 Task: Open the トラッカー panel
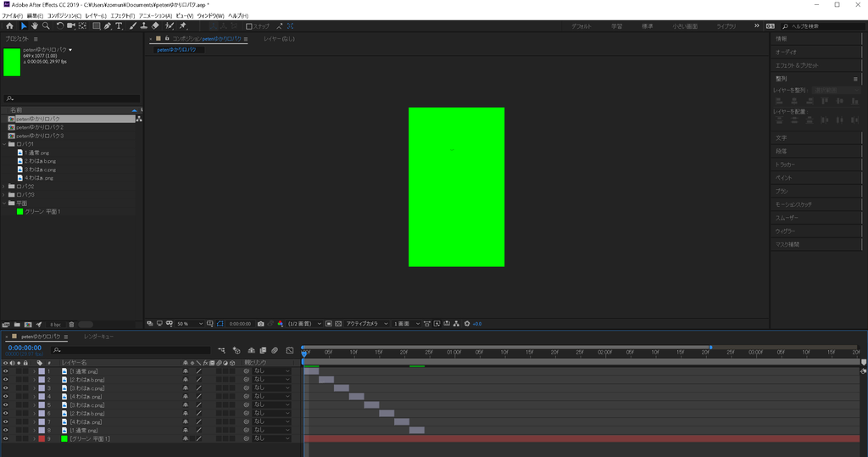point(785,164)
